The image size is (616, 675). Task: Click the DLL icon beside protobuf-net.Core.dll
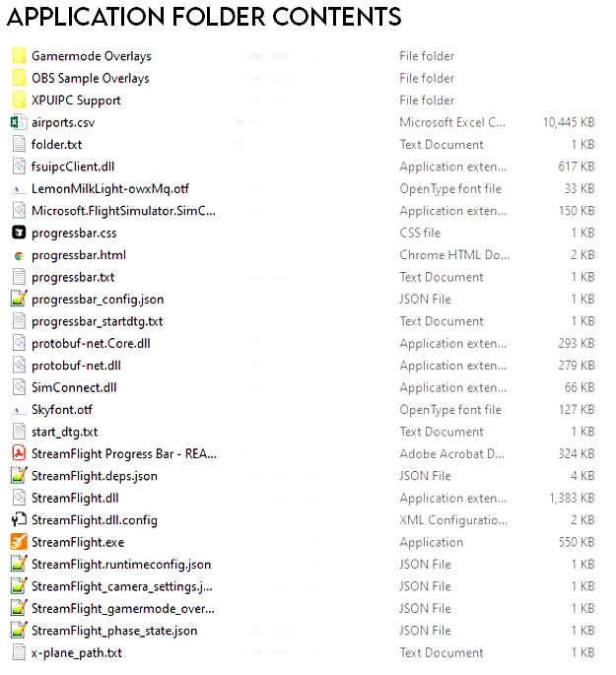19,343
